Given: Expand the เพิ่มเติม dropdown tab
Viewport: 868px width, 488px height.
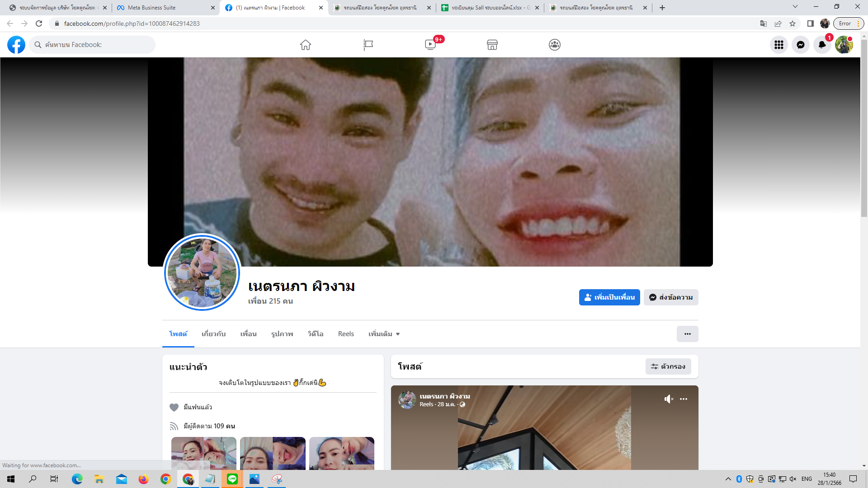Looking at the screenshot, I should [x=384, y=334].
